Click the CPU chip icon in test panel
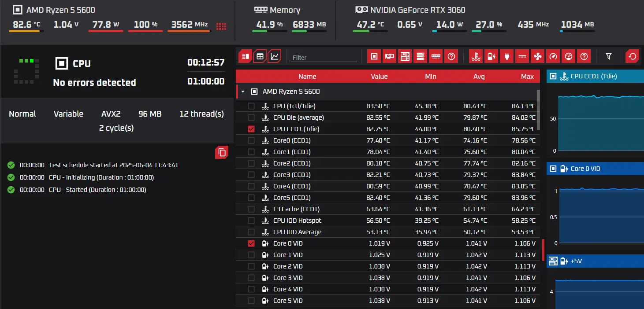The height and width of the screenshot is (309, 644). (x=61, y=63)
